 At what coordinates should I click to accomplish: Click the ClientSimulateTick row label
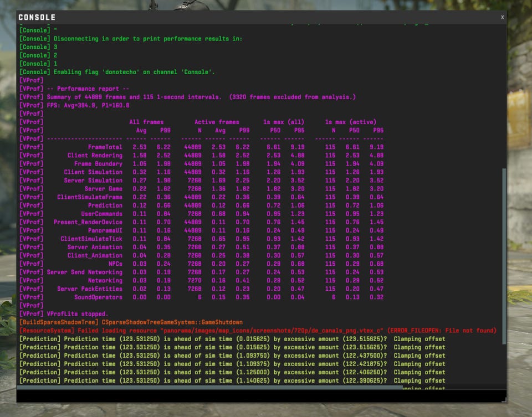(91, 239)
